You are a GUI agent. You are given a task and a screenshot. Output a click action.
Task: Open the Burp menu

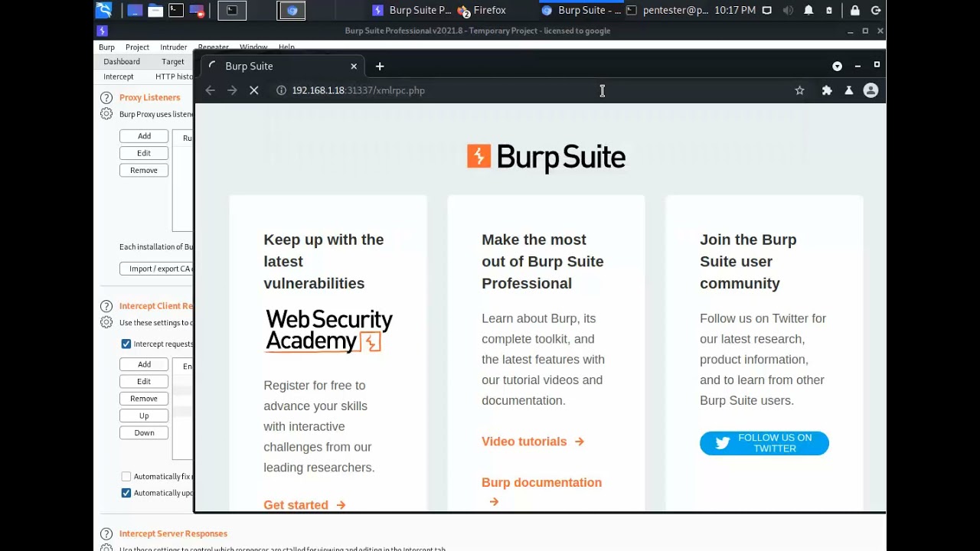(106, 47)
